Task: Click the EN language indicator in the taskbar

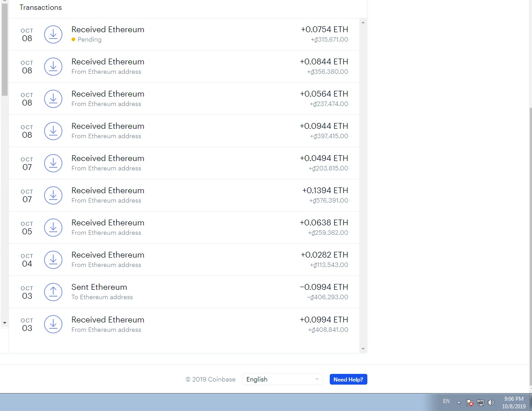Action: pyautogui.click(x=446, y=401)
